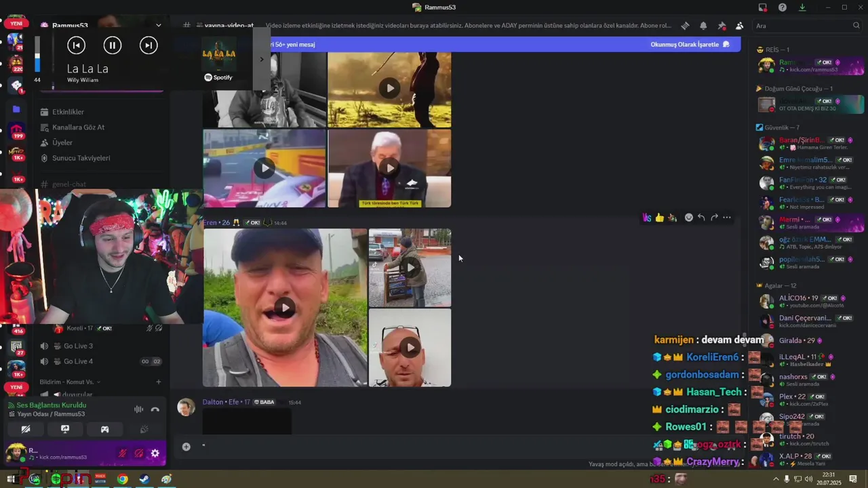Image resolution: width=868 pixels, height=488 pixels.
Task: Expand the Rammus53 server header dropdown
Action: click(x=159, y=26)
